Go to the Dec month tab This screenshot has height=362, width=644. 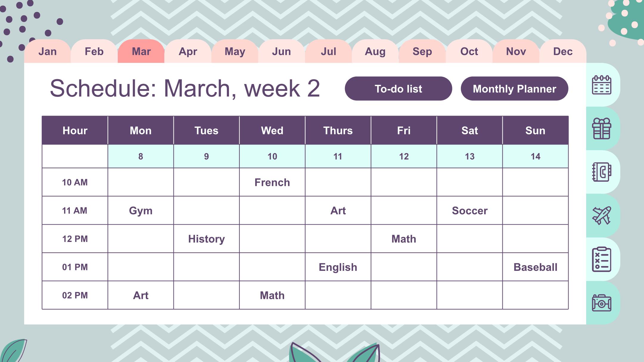pos(563,51)
